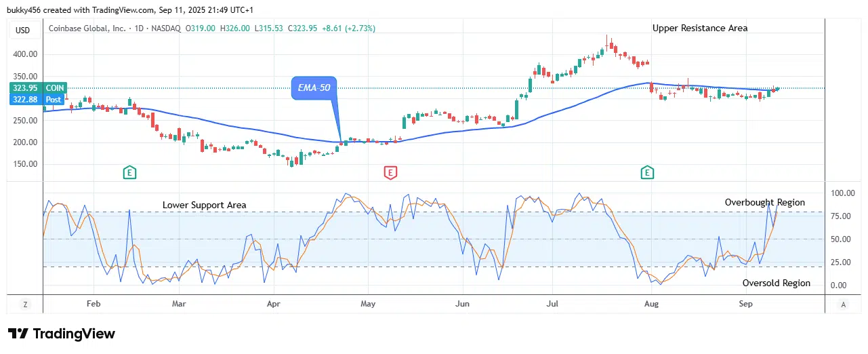Screen dimensions: 868x354
Task: Click the green earnings marker in February
Action: [130, 173]
